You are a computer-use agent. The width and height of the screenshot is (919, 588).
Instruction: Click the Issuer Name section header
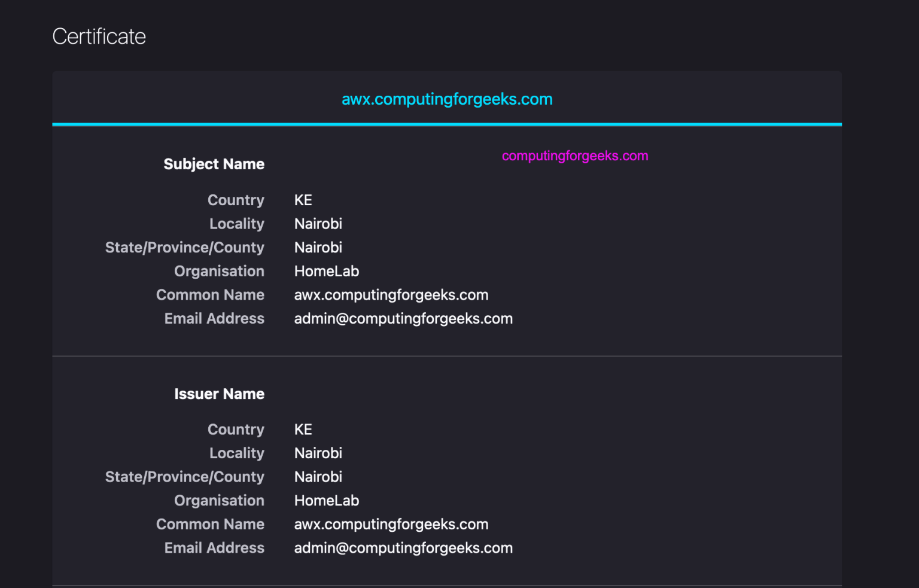coord(219,393)
